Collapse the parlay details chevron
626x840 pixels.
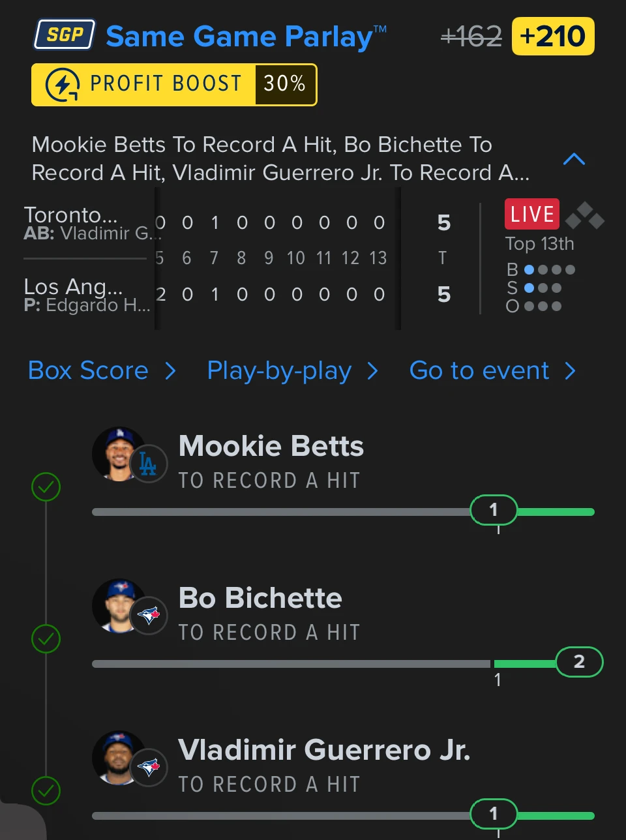tap(574, 159)
